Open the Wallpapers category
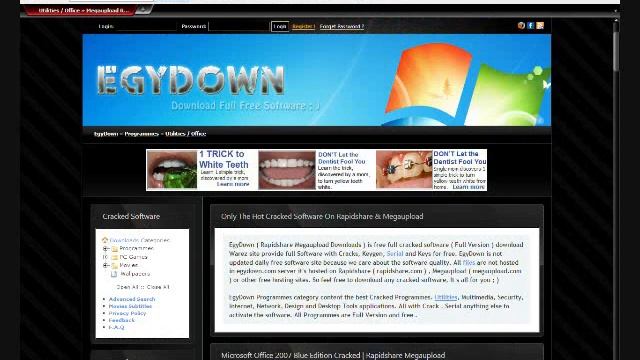This screenshot has height=360, width=640. point(135,274)
